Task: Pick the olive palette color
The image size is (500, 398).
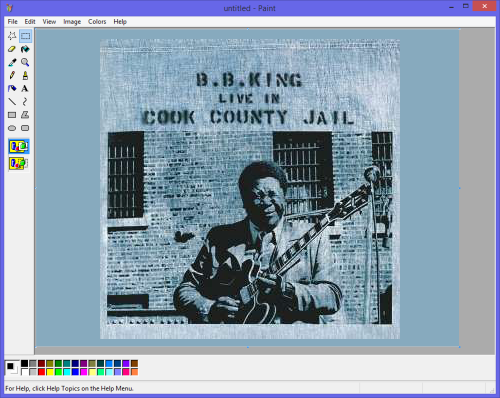Action: tap(50, 363)
